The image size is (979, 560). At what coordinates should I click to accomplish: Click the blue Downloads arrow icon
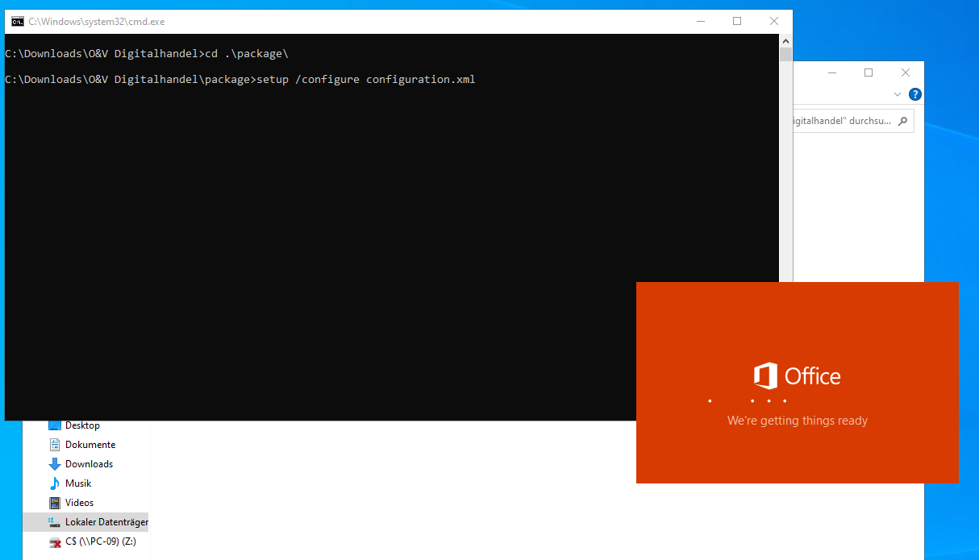55,464
